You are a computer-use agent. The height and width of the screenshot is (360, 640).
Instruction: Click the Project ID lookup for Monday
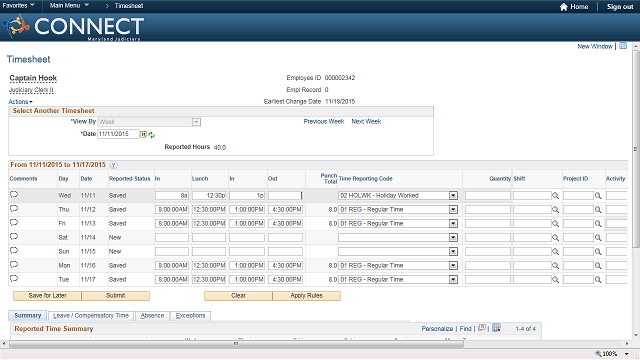598,266
